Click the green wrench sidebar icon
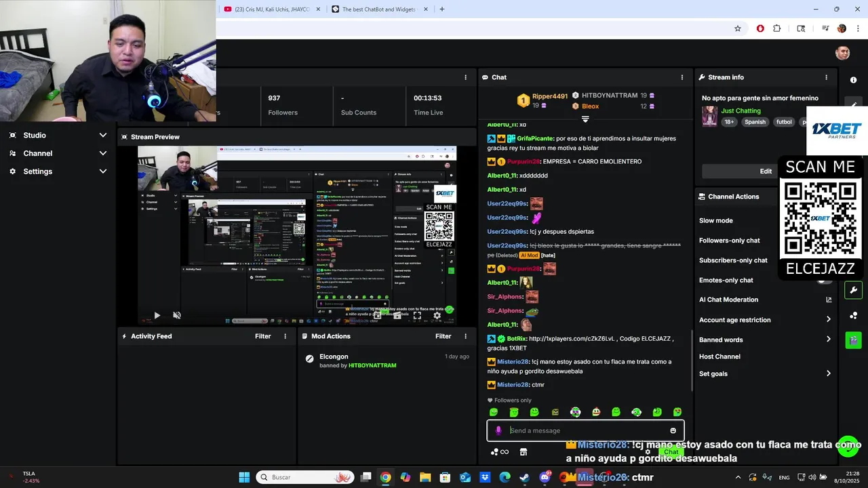The width and height of the screenshot is (868, 488). 853,290
